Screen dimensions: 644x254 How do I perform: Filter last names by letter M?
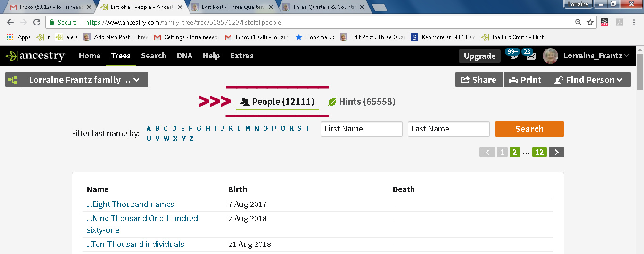[248, 128]
